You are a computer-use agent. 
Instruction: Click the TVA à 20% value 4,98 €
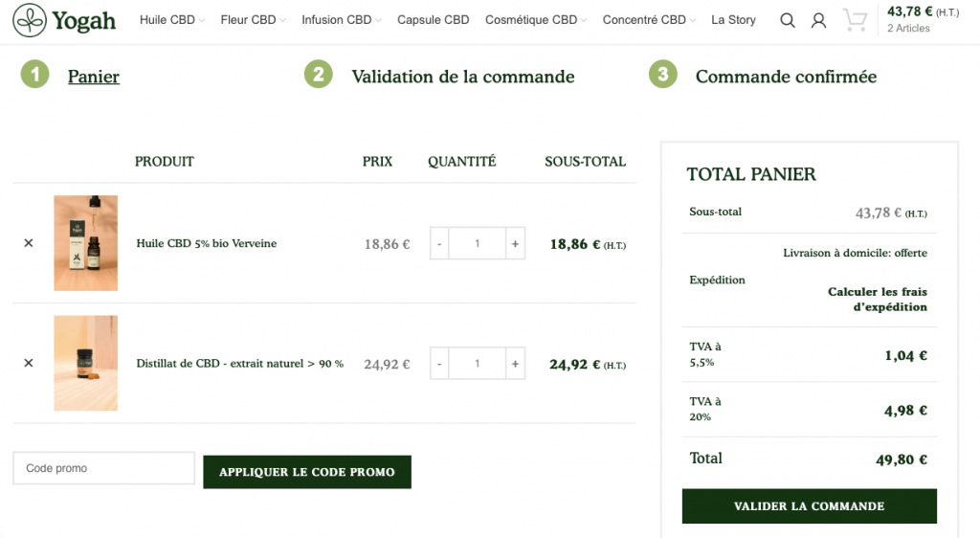pos(905,411)
